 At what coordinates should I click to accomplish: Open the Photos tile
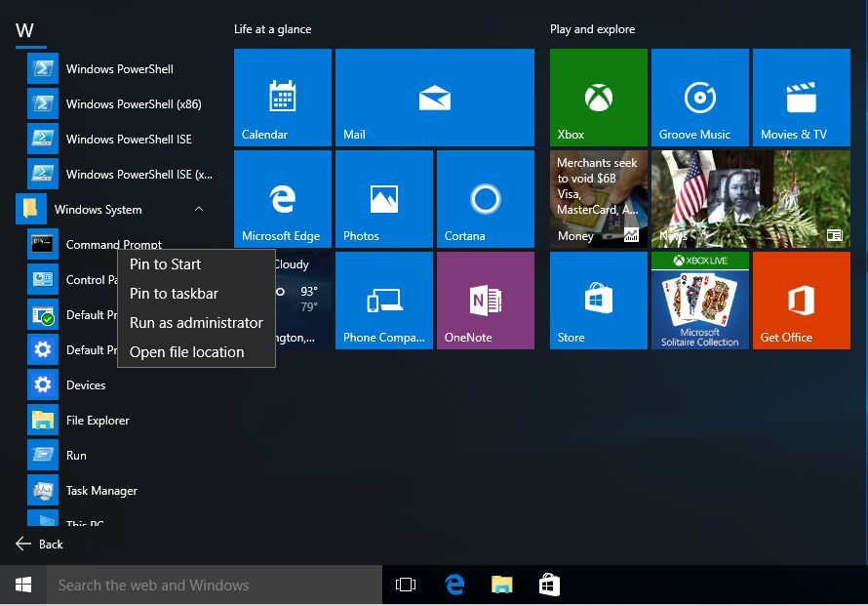point(384,199)
